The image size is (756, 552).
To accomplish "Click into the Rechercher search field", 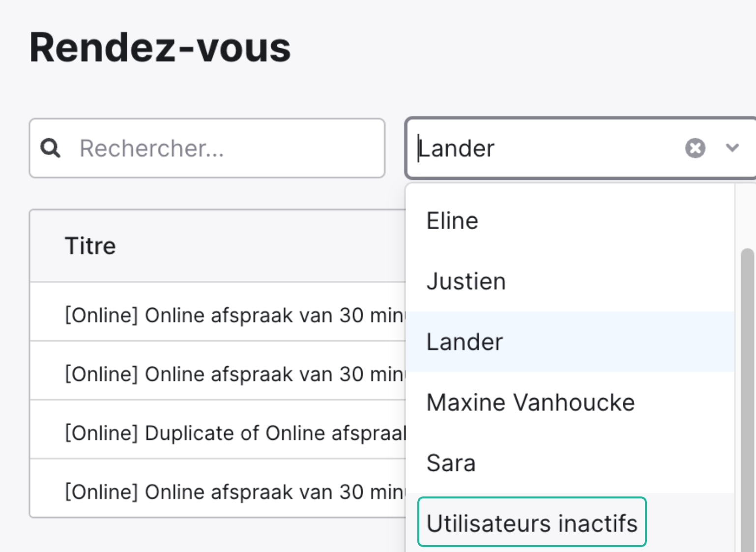I will pyautogui.click(x=207, y=148).
